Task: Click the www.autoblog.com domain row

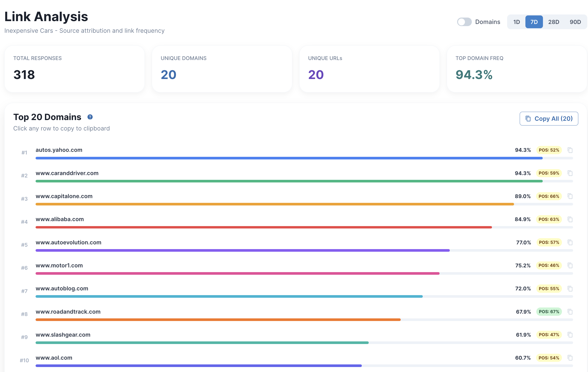Action: click(x=62, y=288)
